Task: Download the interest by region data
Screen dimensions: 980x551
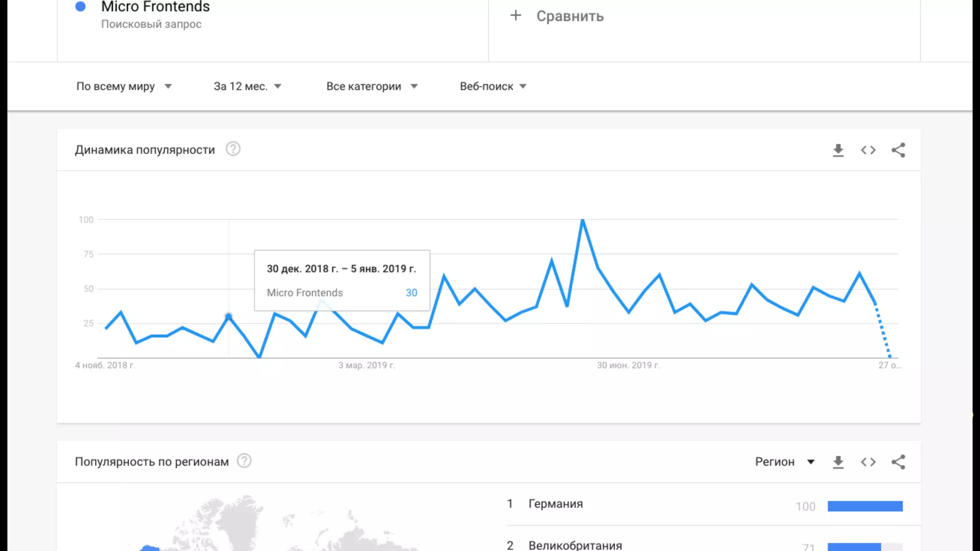Action: (838, 462)
